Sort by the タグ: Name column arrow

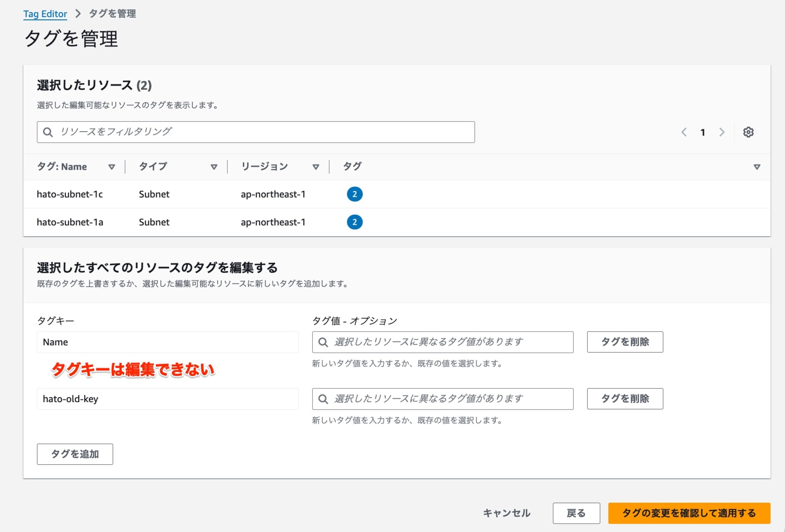(111, 167)
